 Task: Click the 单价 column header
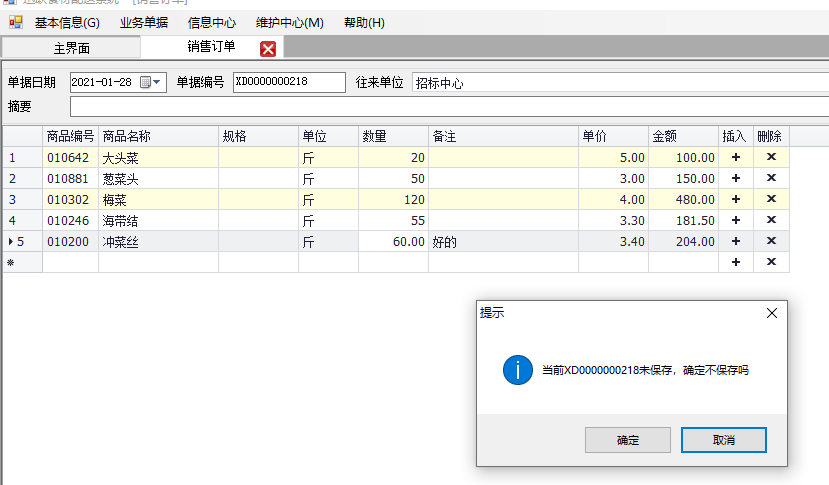point(613,136)
